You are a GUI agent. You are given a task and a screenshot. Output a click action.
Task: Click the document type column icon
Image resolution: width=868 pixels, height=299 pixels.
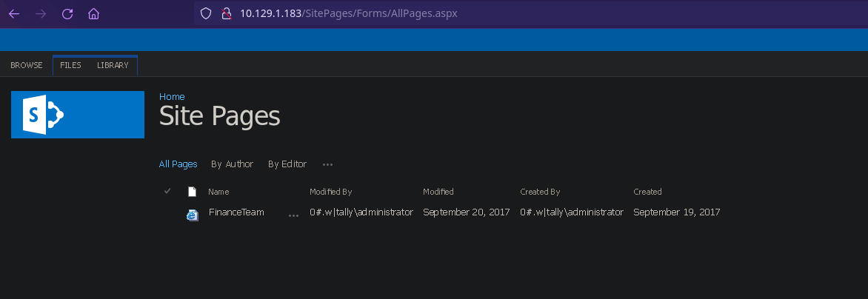click(192, 192)
